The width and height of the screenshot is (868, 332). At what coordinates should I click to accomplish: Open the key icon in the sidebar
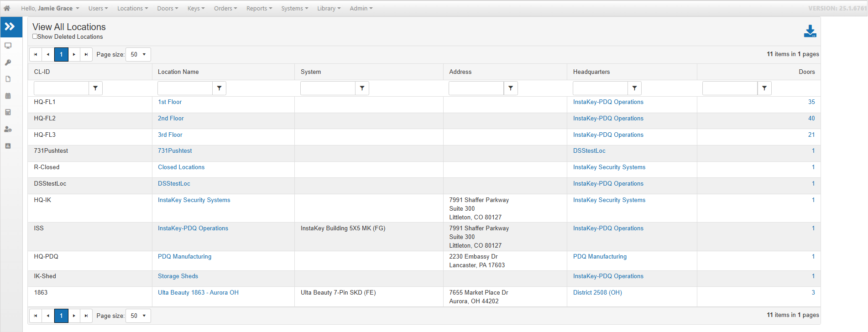click(8, 62)
